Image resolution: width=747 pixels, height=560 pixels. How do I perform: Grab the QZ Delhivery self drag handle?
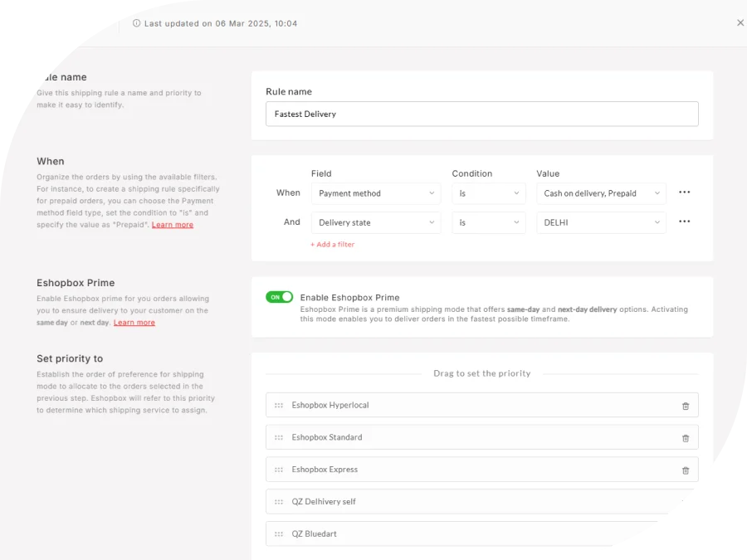(x=279, y=502)
